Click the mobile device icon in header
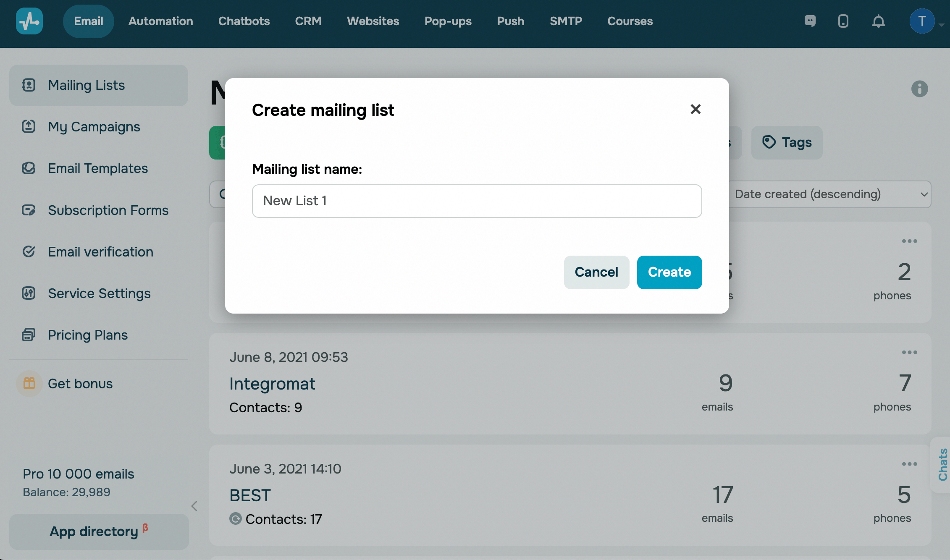Viewport: 950px width, 560px height. [x=843, y=21]
